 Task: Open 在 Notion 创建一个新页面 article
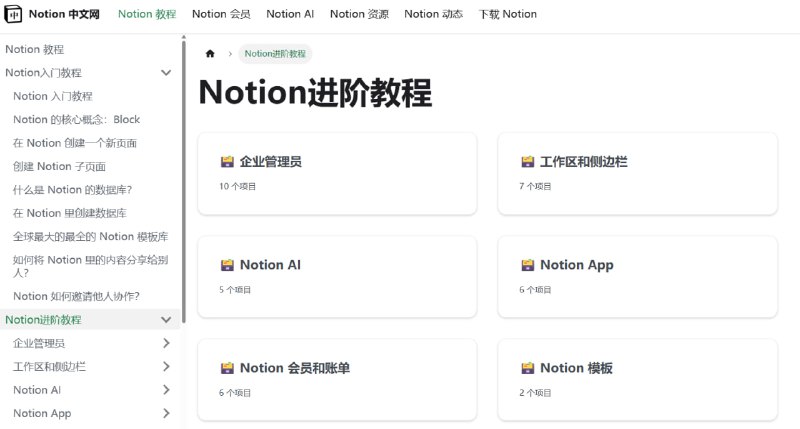[75, 143]
